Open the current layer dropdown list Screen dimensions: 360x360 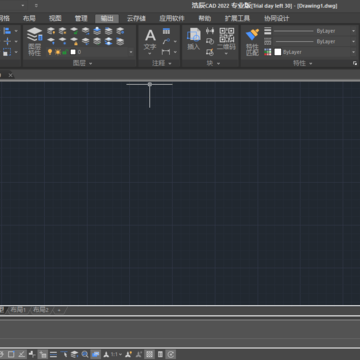click(x=131, y=52)
